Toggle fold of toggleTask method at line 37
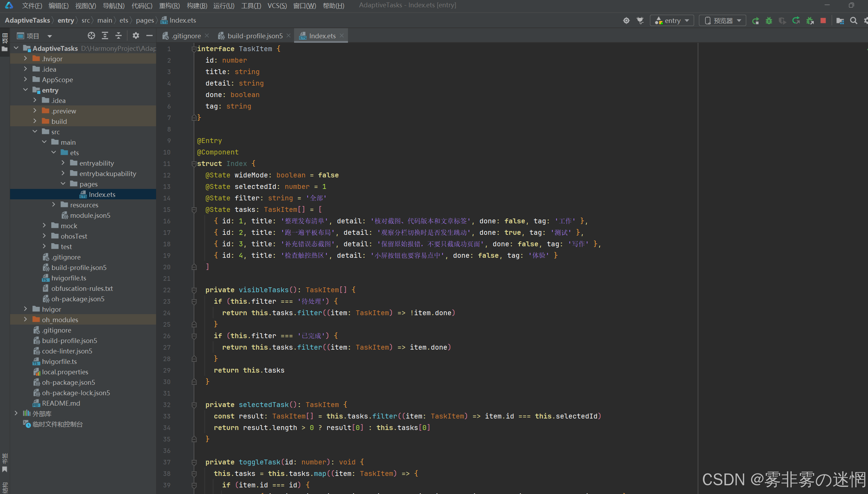The height and width of the screenshot is (494, 868). (194, 462)
